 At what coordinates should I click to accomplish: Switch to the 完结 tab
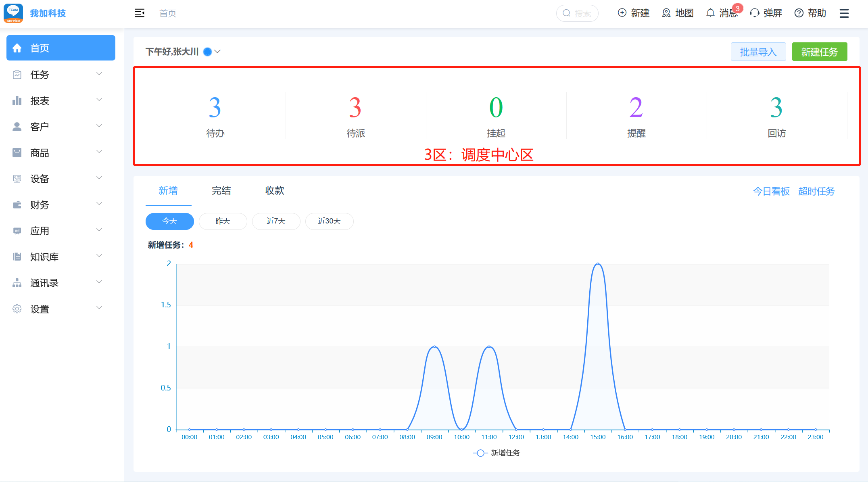pos(221,191)
